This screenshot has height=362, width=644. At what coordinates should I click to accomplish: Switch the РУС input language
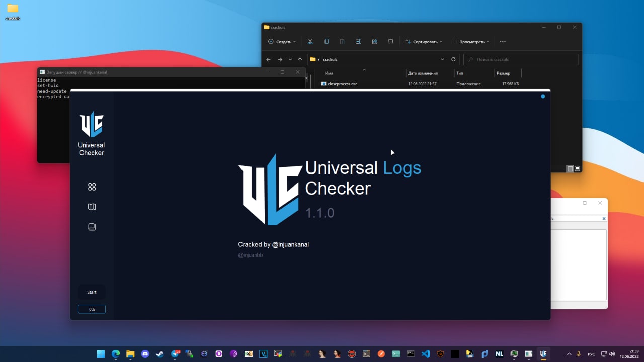591,354
